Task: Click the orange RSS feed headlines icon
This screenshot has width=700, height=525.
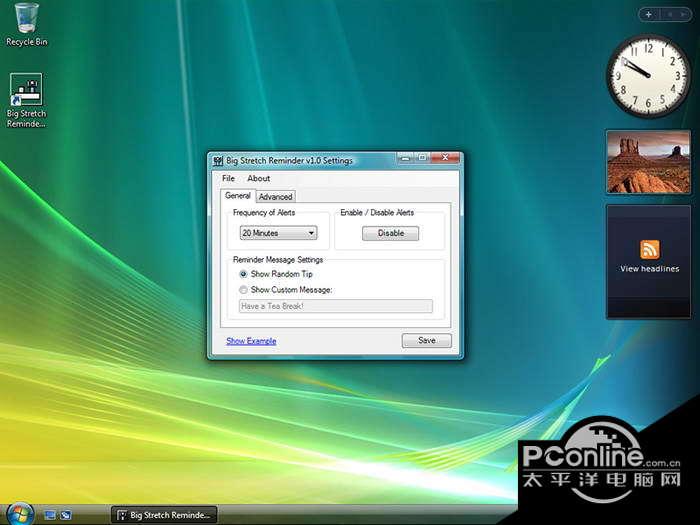Action: 650,249
